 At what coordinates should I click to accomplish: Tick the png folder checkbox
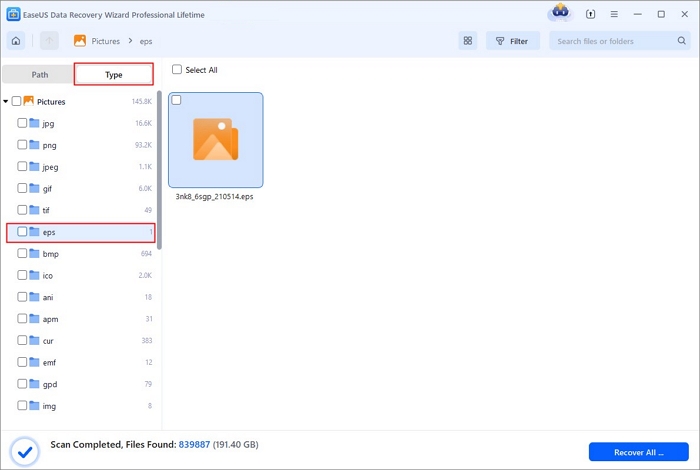click(22, 145)
